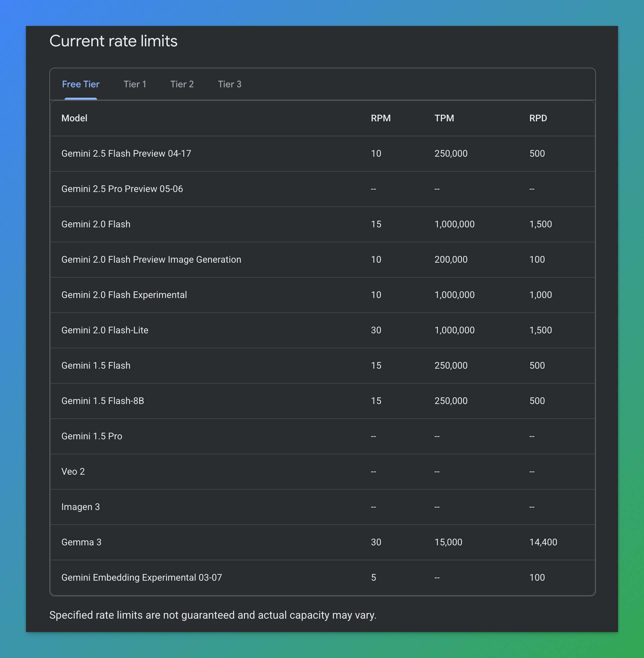Click Gemini 2.0 Flash Preview Image Generation
Viewport: 644px width, 658px height.
151,259
